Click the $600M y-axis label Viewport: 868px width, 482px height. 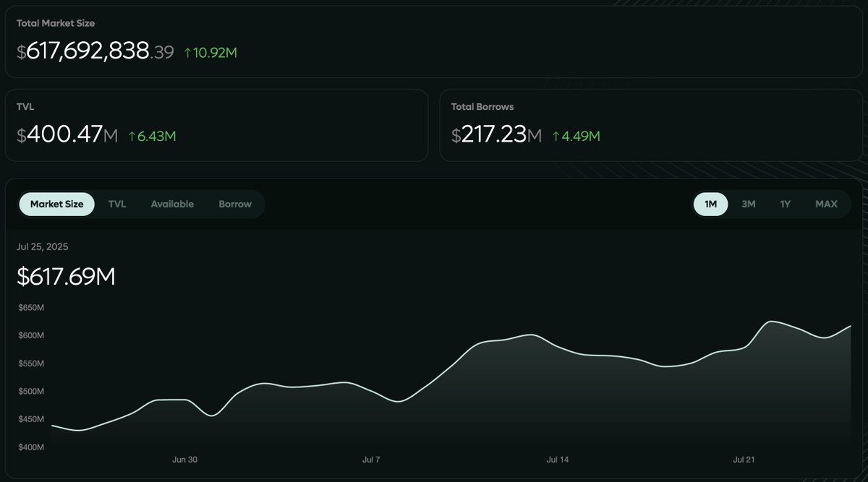pos(31,335)
